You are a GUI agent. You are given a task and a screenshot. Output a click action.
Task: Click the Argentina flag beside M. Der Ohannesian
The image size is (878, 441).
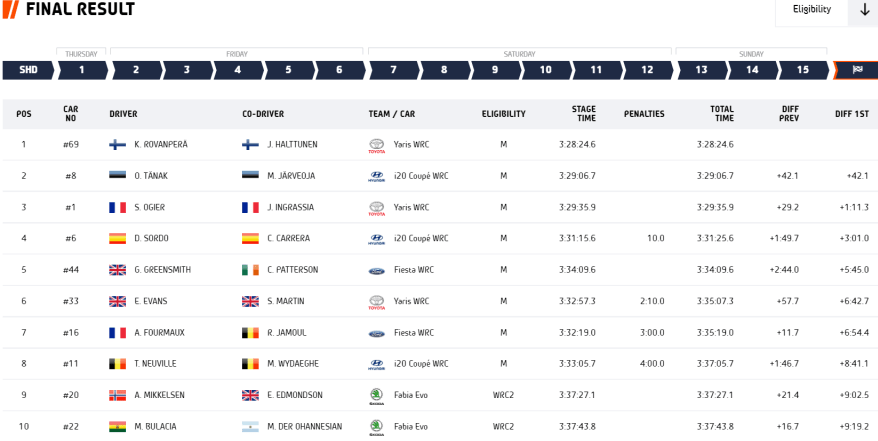[x=250, y=427]
